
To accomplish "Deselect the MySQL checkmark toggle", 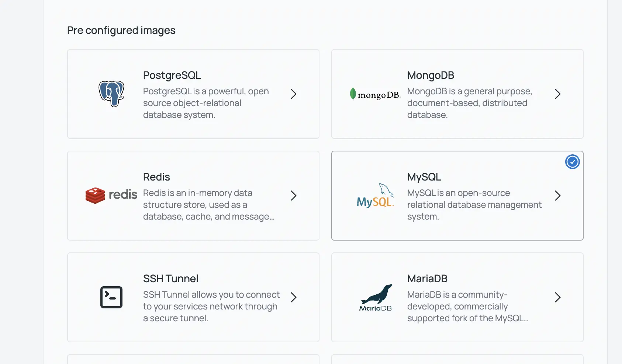I will click(572, 161).
